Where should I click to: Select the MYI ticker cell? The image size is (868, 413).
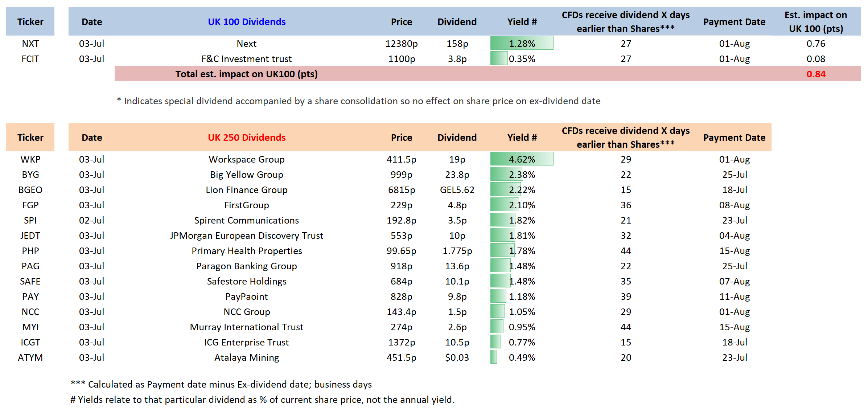pos(30,327)
